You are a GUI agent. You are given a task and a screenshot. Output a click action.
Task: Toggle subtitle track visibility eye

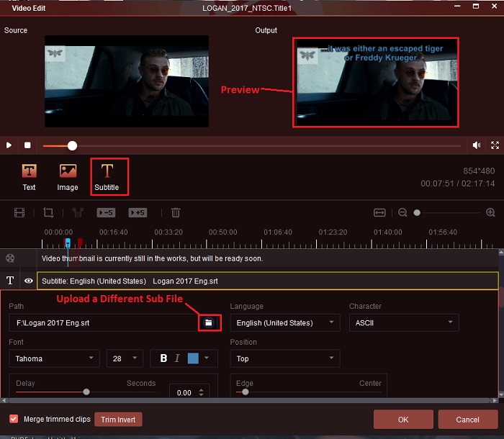click(x=29, y=281)
